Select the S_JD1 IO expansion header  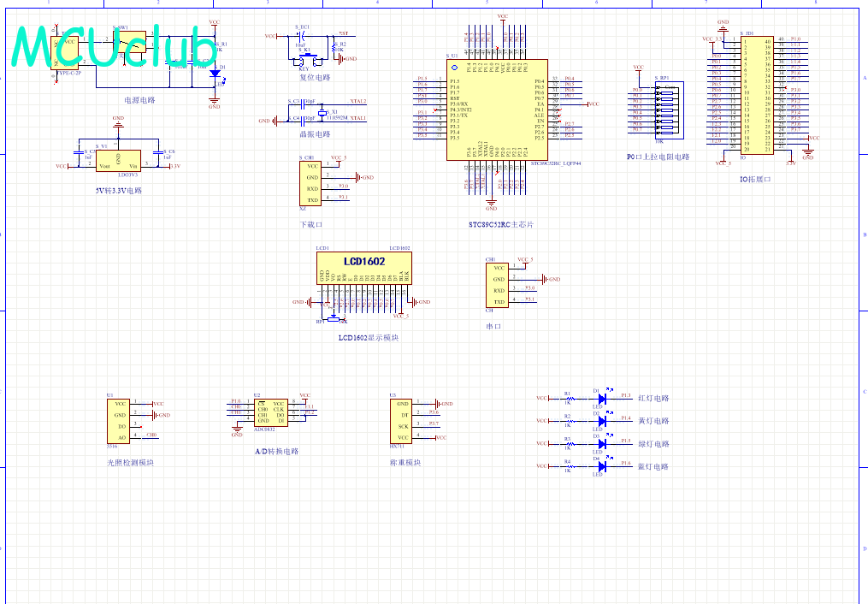click(757, 95)
